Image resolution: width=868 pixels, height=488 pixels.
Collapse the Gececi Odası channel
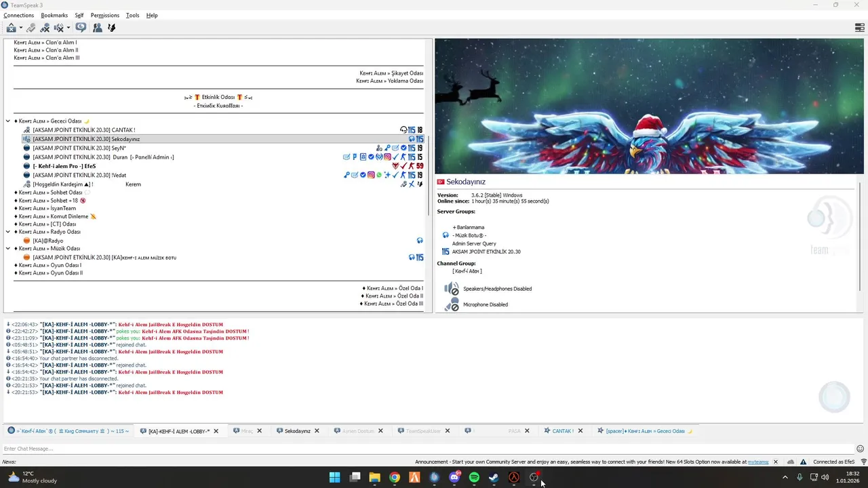(8, 121)
